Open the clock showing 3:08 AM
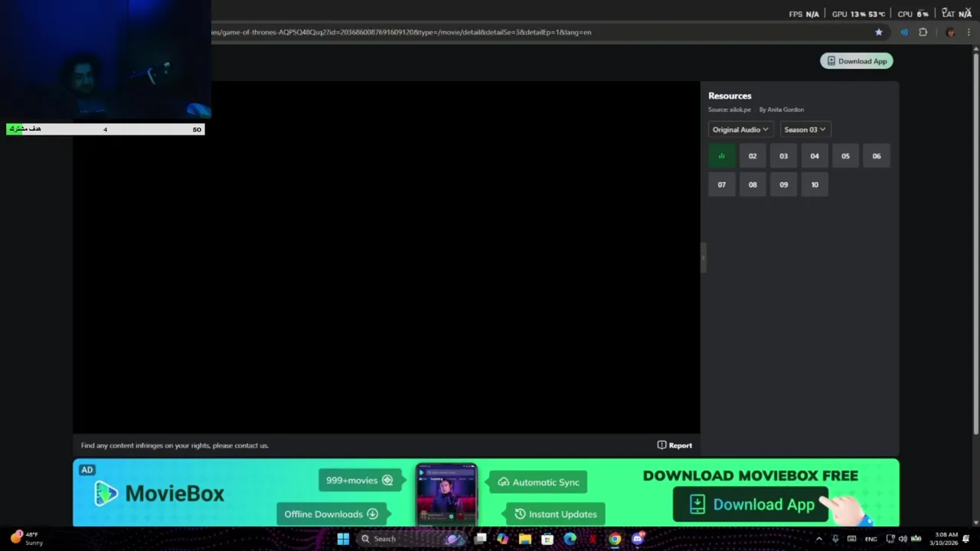The height and width of the screenshot is (551, 980). click(x=944, y=539)
